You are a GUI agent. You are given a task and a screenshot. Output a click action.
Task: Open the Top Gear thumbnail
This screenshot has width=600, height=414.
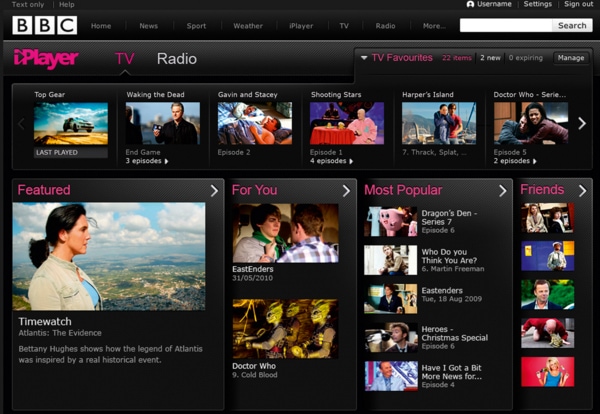click(x=71, y=123)
